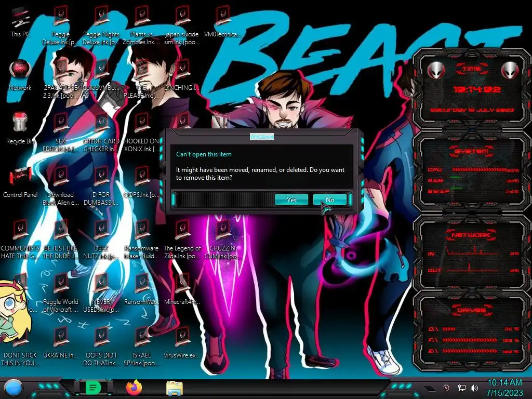Viewport: 532px width, 399px height.
Task: Select the HOOKED ON XONIX shortcut
Action: coord(141,132)
